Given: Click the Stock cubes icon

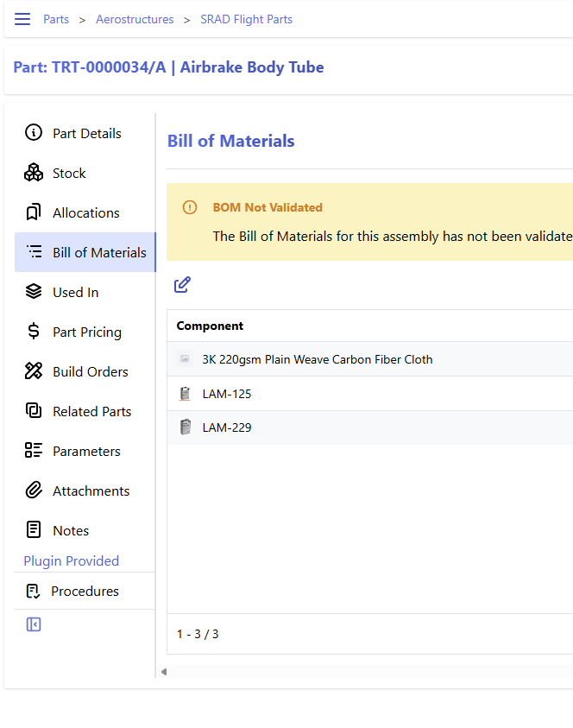Looking at the screenshot, I should pyautogui.click(x=34, y=172).
